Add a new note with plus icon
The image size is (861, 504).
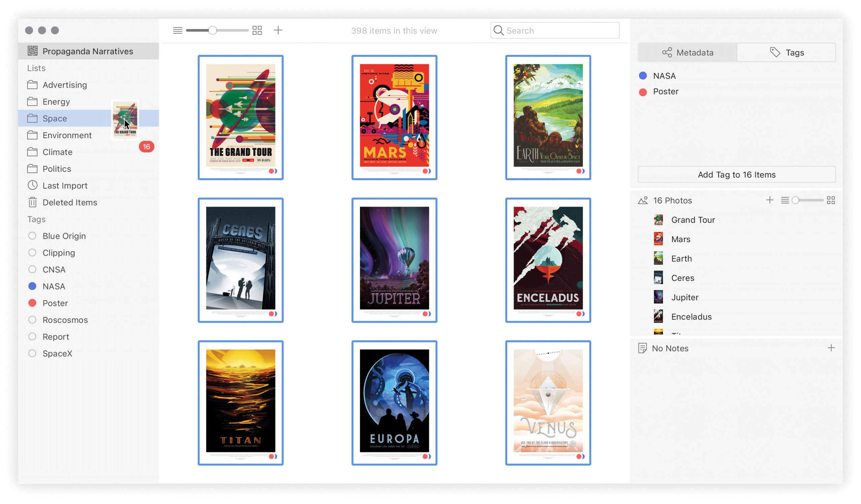click(831, 348)
